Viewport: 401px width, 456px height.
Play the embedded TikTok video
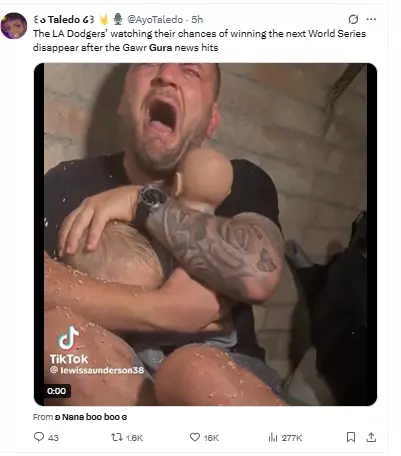point(205,234)
